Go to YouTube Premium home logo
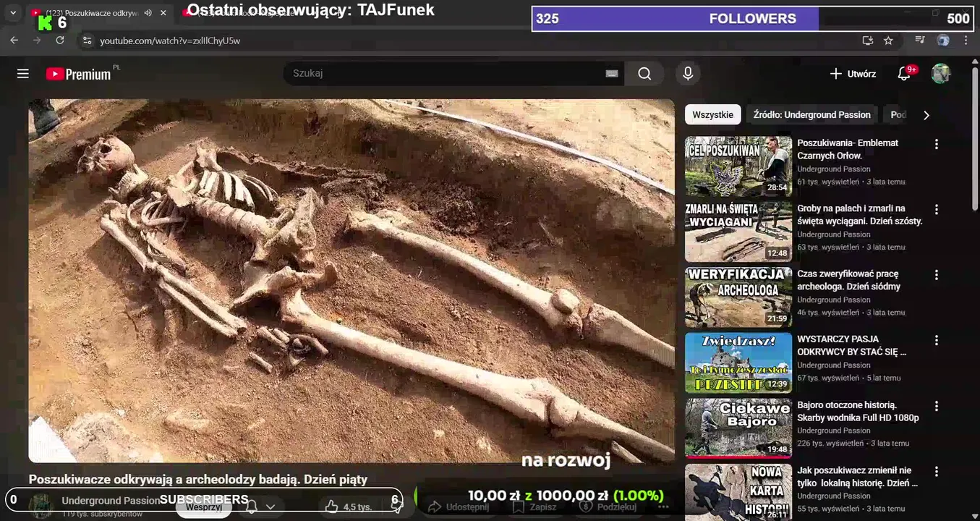Viewport: 980px width, 521px height. [x=79, y=74]
